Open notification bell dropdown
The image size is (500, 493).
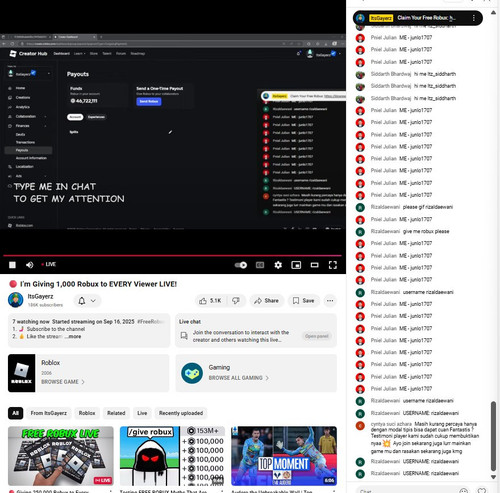pyautogui.click(x=87, y=301)
